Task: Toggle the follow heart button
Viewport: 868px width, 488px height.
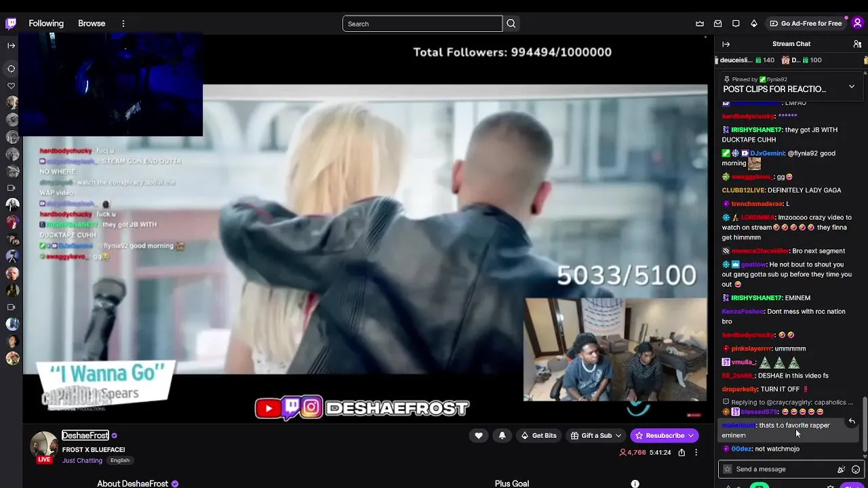Action: 479,436
